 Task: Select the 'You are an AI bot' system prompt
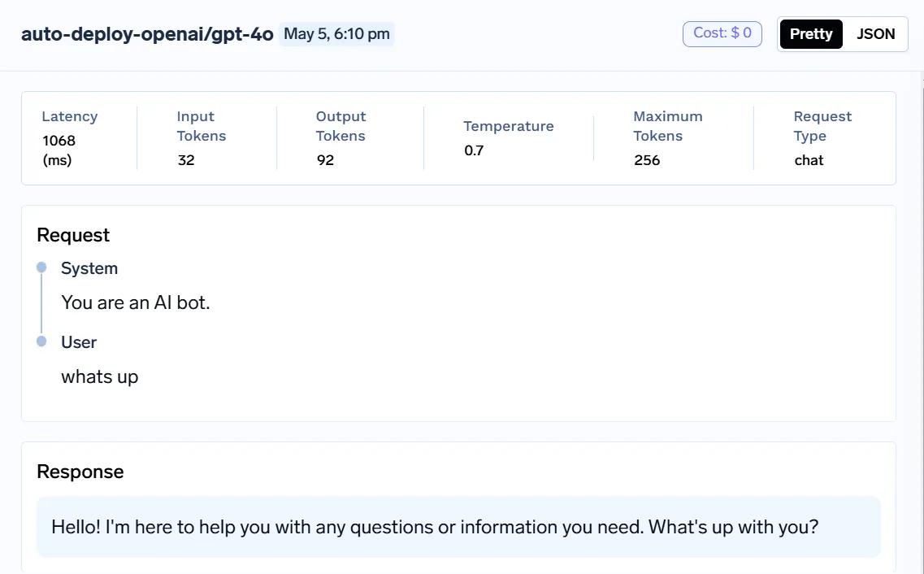coord(135,302)
